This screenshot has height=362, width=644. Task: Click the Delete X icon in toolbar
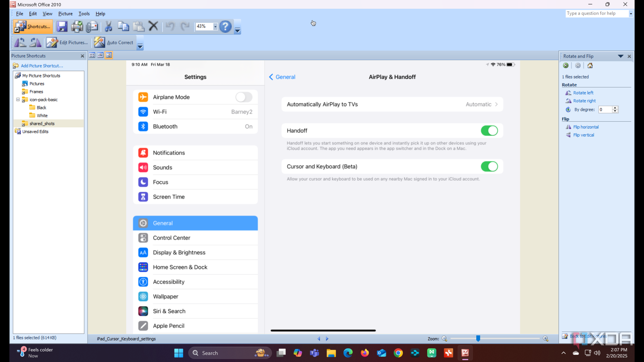click(153, 26)
